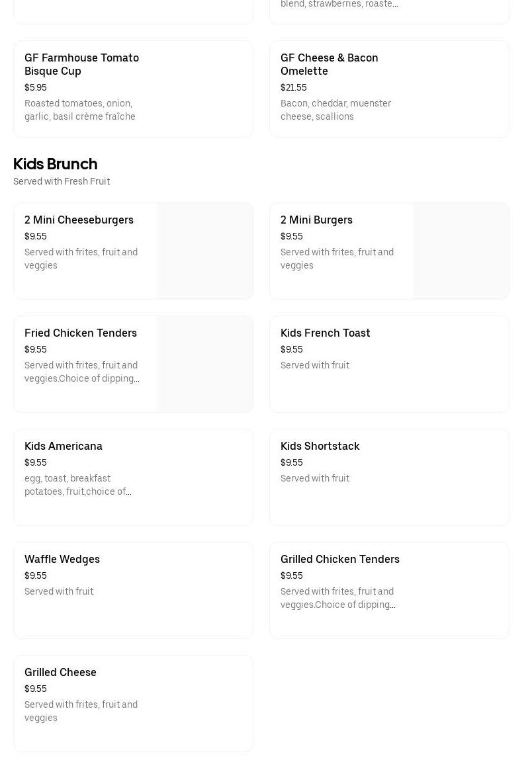Viewport: 532px width, 760px height.
Task: Open the 2 Mini Cheeseburgers image thumbnail
Action: tap(204, 251)
